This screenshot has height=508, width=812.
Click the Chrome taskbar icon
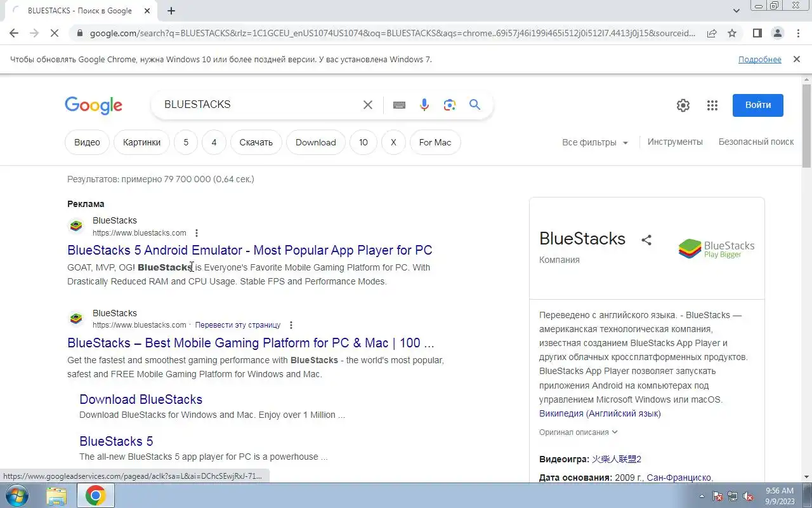[x=96, y=495]
